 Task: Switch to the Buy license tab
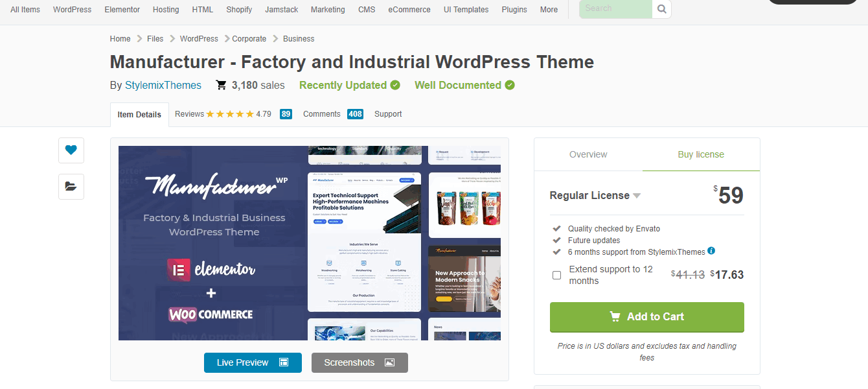tap(700, 154)
